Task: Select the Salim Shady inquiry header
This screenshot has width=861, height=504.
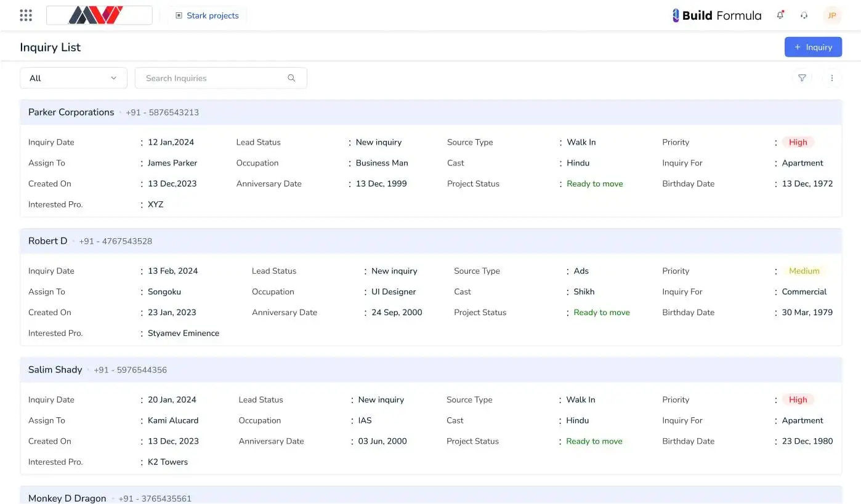Action: 55,370
